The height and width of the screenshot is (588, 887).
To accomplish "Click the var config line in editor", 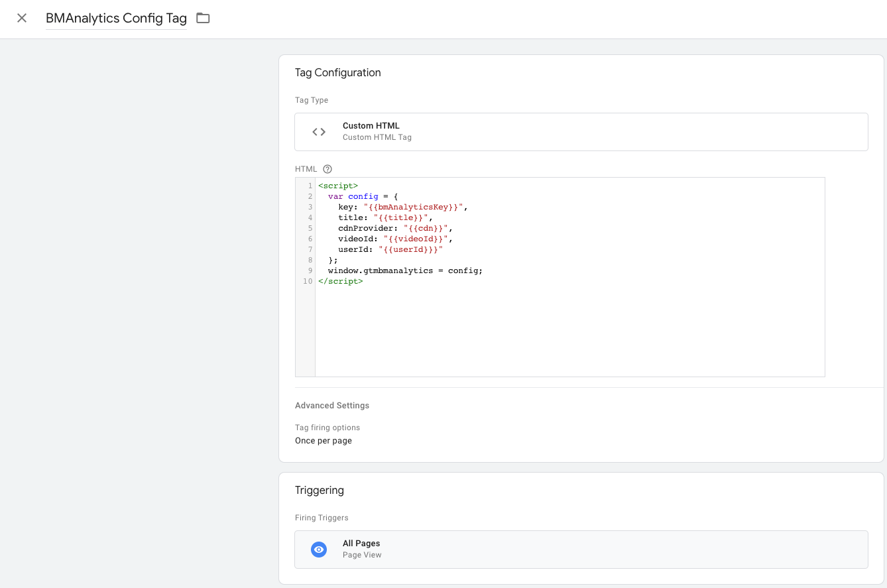I will tap(363, 196).
